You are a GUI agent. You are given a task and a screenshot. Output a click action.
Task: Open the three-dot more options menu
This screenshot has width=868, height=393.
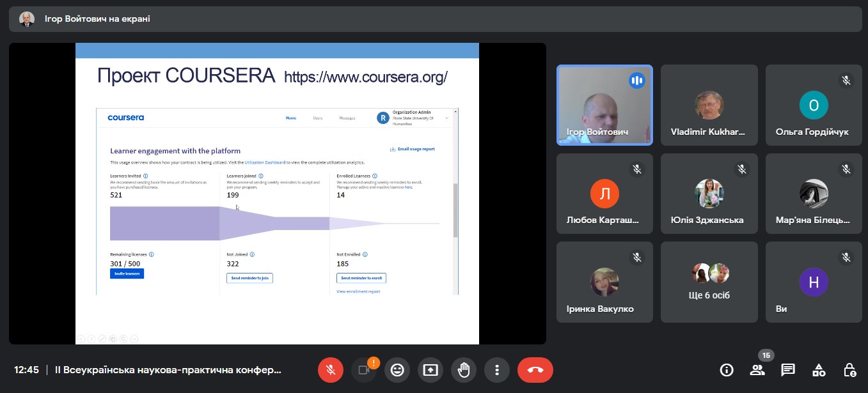[497, 369]
